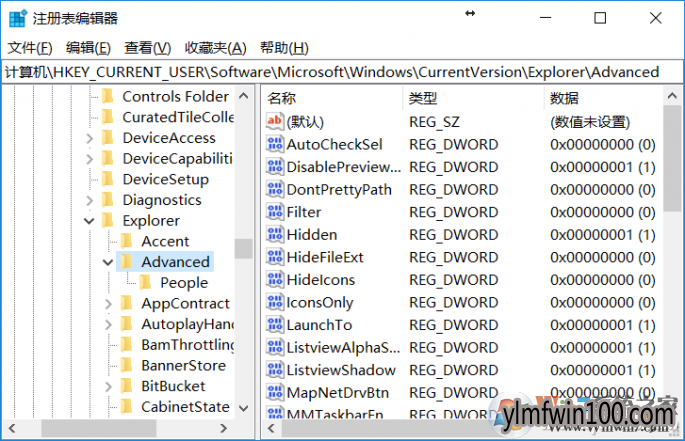Click the BannerStore folder icon
685x441 pixels.
point(127,365)
